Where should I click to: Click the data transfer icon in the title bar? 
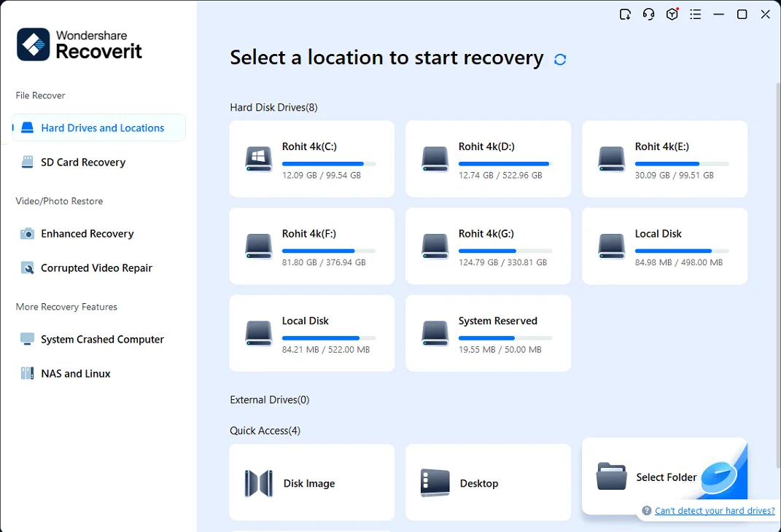(625, 14)
